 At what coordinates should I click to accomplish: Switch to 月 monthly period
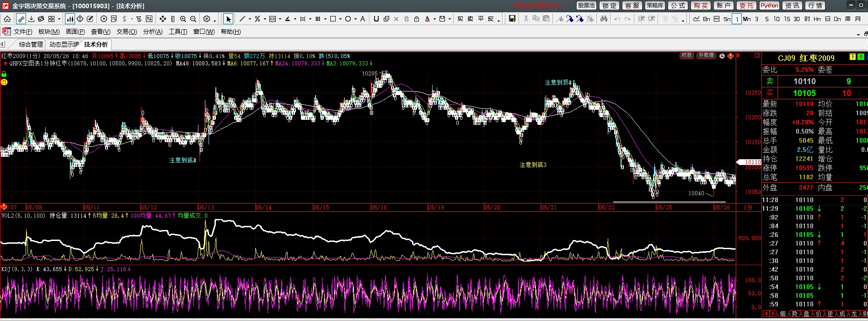pos(858,19)
